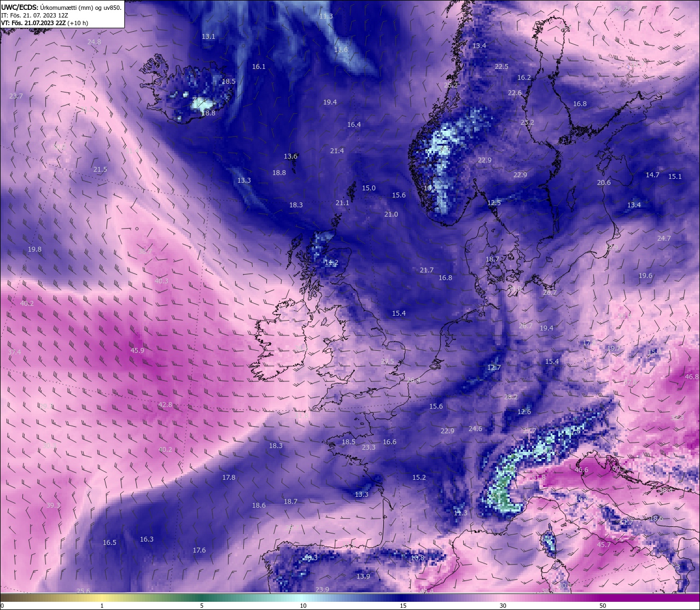700x610 pixels.
Task: Click the 46.8 value at the right edge
Action: tap(692, 377)
